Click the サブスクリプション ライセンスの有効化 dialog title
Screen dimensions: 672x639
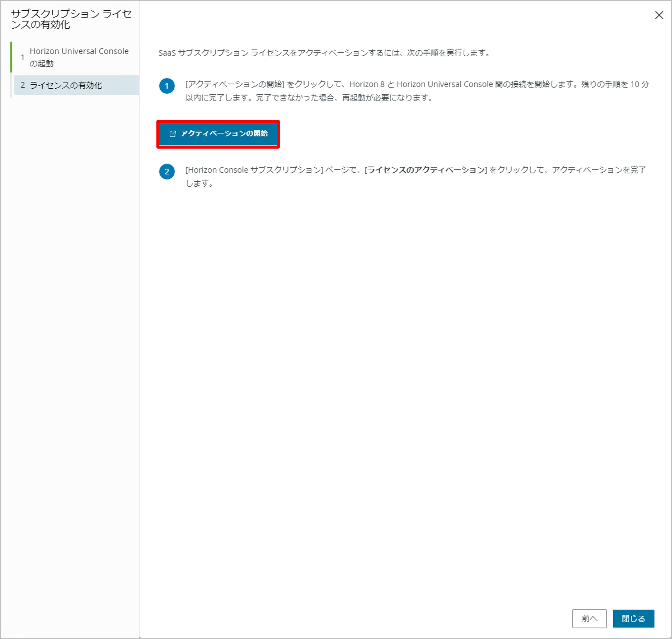pos(71,19)
